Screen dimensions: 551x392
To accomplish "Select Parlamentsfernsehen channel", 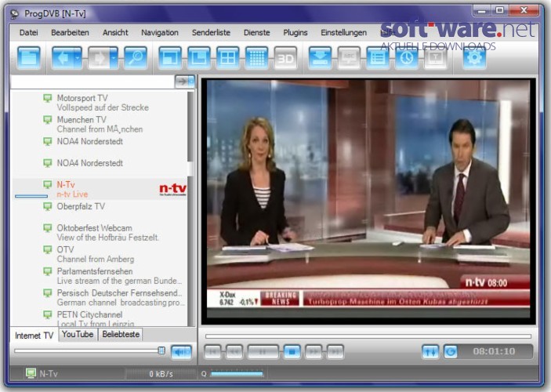I will pos(99,276).
